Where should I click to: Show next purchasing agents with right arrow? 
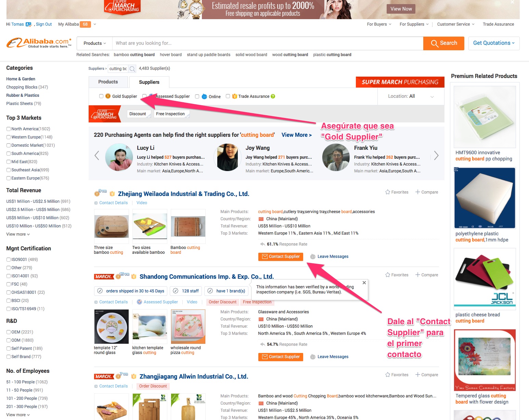pyautogui.click(x=436, y=156)
